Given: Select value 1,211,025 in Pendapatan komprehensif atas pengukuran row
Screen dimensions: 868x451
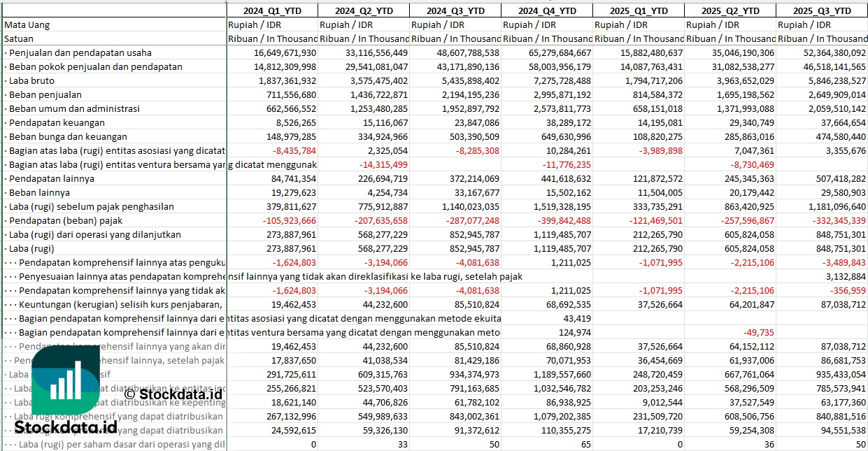Looking at the screenshot, I should [571, 262].
